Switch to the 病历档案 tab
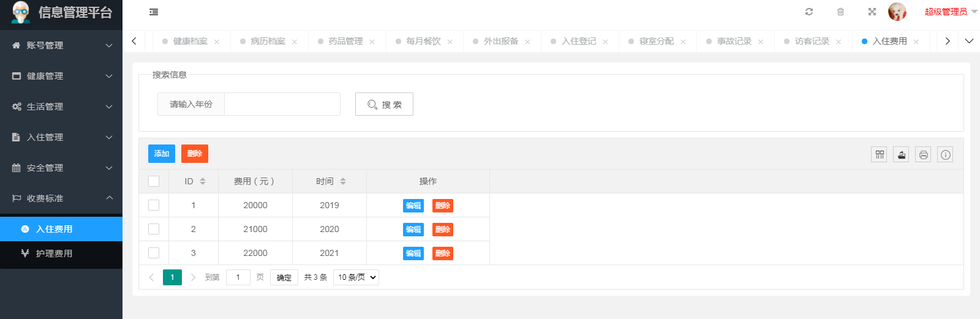The image size is (980, 319). click(x=268, y=41)
